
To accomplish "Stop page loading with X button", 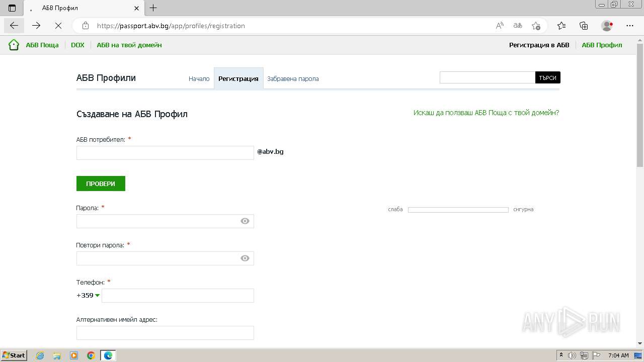I will coord(58,26).
